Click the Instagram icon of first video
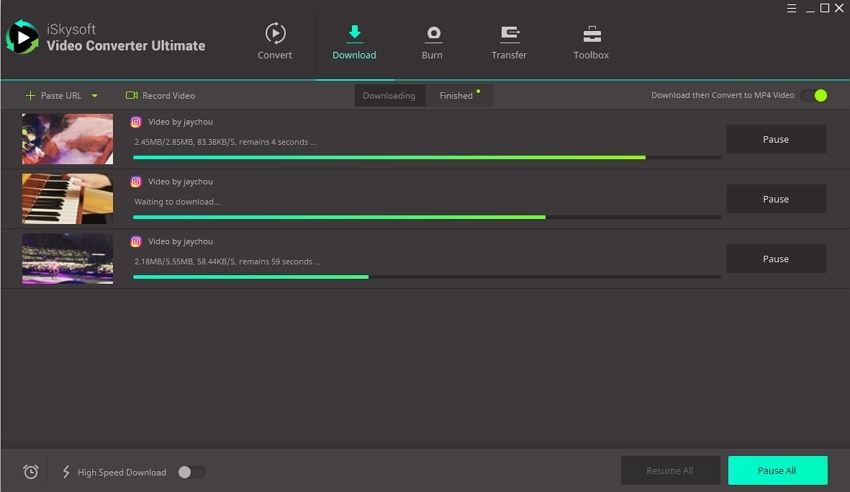Viewport: 850px width, 492px height. (x=136, y=122)
